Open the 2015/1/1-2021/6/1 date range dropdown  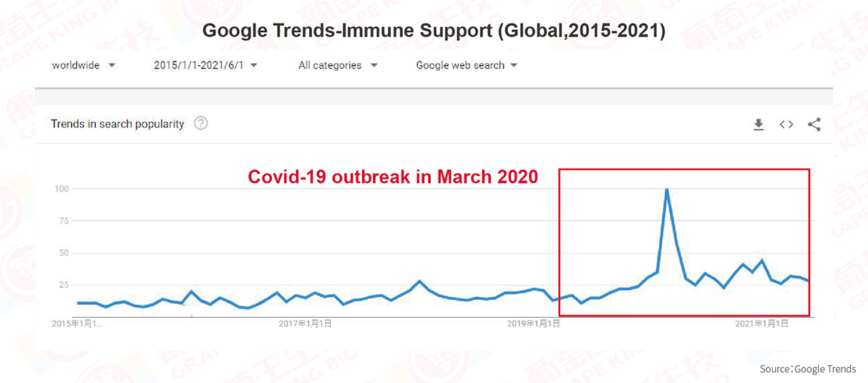click(x=205, y=65)
